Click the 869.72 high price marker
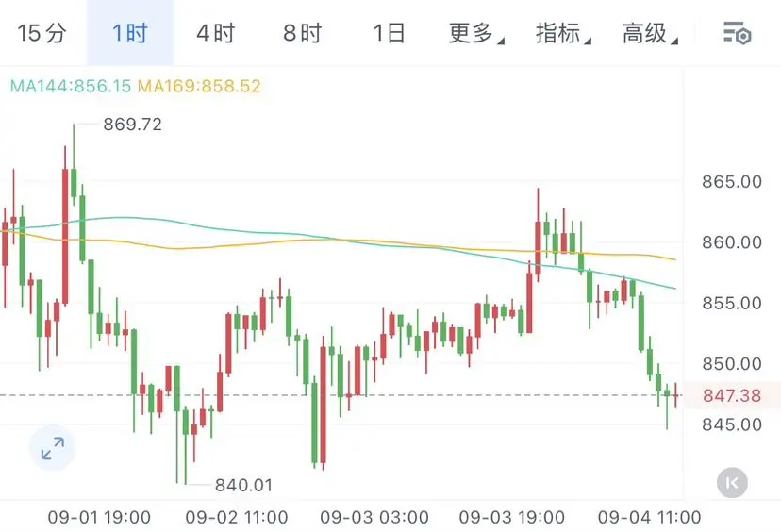Screen dimensions: 781x532 (x=132, y=124)
